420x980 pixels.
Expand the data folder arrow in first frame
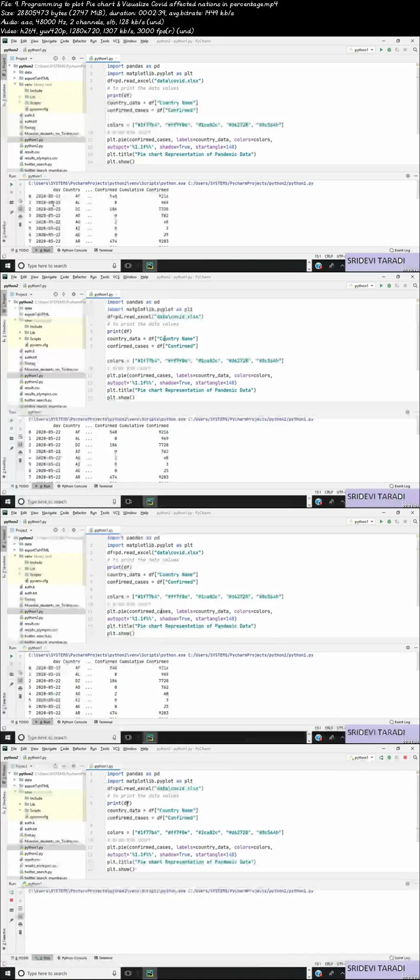coord(15,72)
